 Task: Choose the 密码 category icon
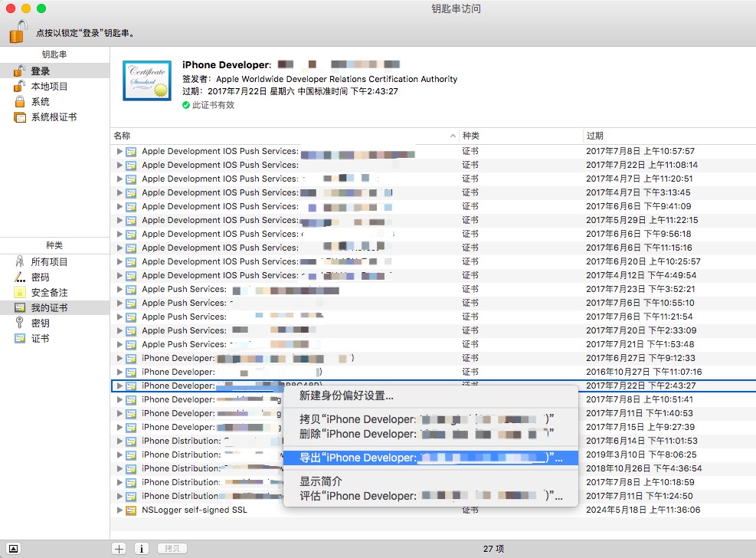20,277
